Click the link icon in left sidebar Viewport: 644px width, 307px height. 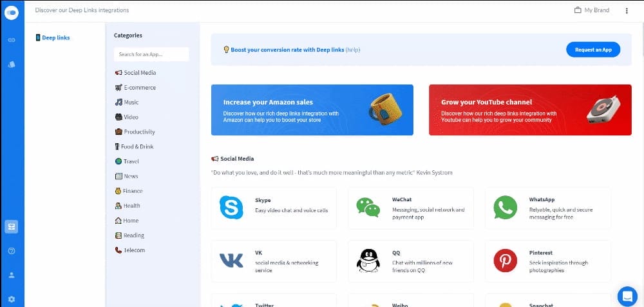point(11,40)
